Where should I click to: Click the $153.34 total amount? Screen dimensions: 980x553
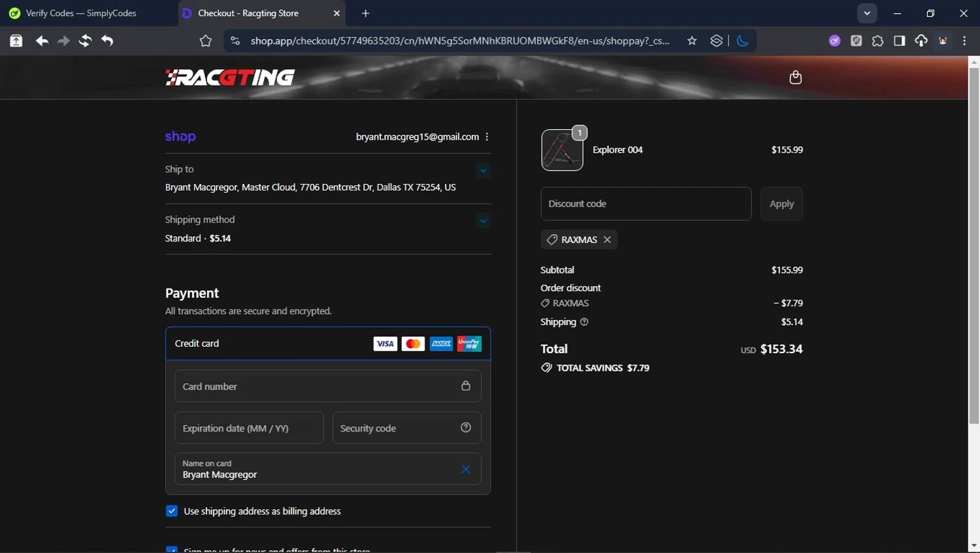(x=781, y=349)
